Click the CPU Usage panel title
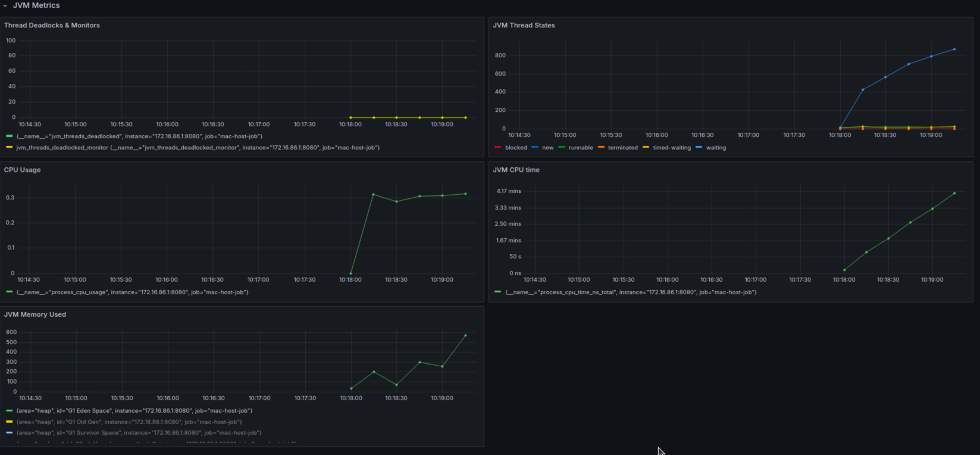This screenshot has height=455, width=980. [x=23, y=170]
